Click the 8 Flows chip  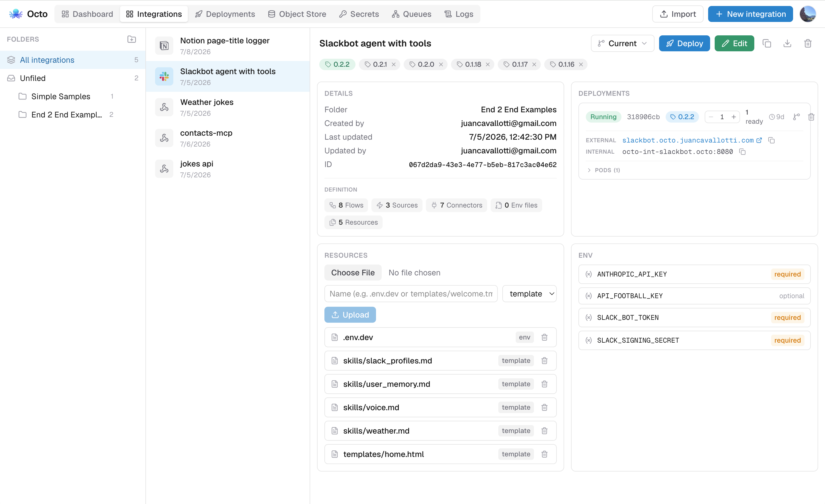(x=346, y=205)
